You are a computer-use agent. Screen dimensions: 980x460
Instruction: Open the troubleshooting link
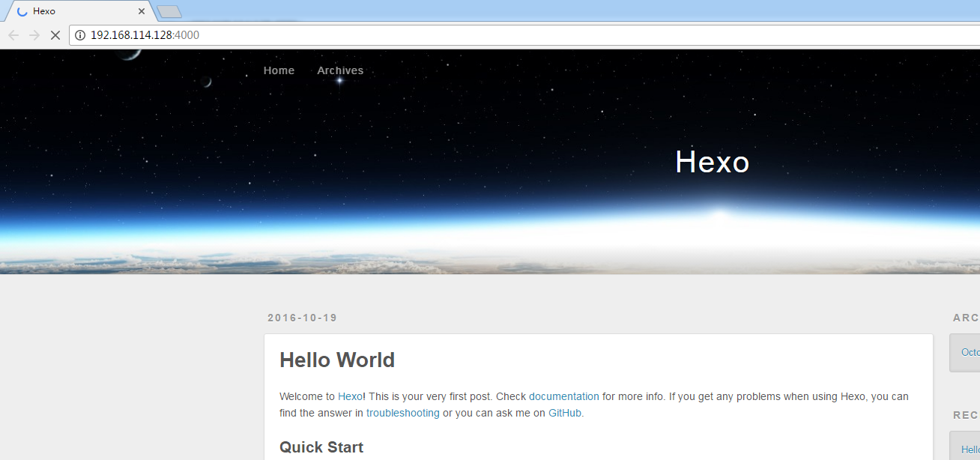403,413
